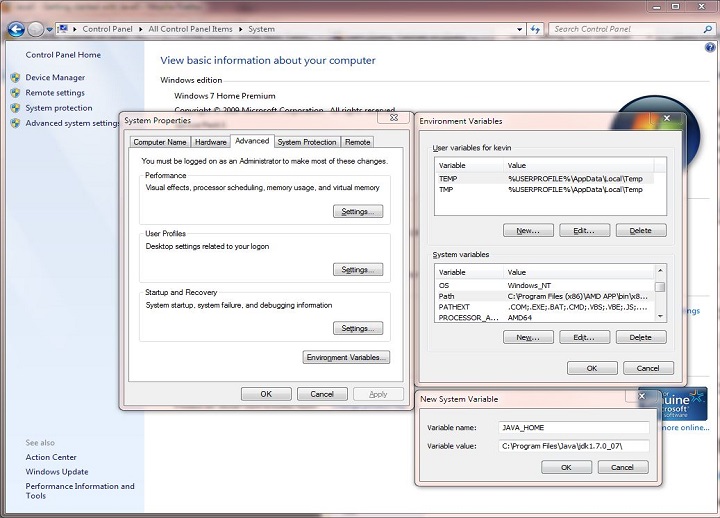Click Variable name field with JAVA_HOME
Screen dimensions: 720x518
574,428
